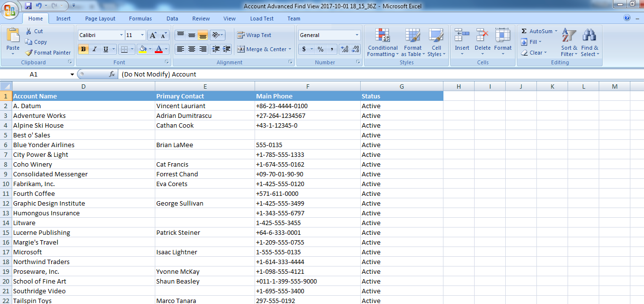Click Increase Decimal icon
644x304 pixels.
345,49
